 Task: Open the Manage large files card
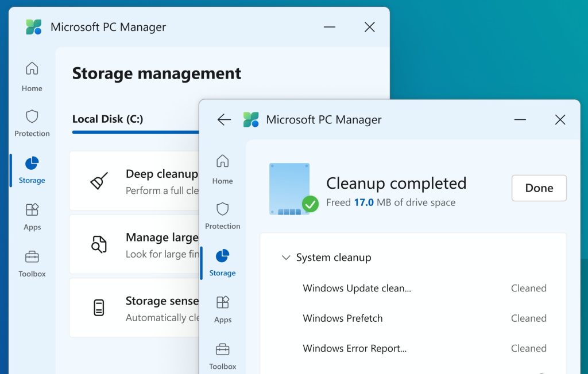pyautogui.click(x=134, y=244)
